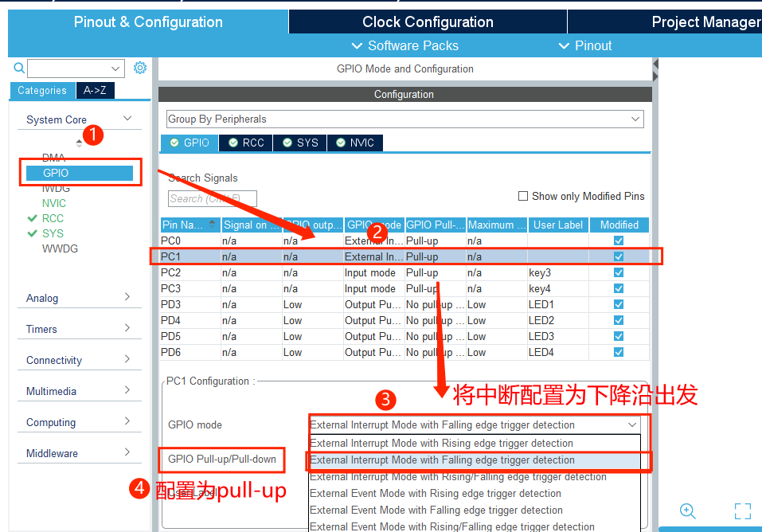This screenshot has height=532, width=762.
Task: Toggle the Modified checkbox for PD5 LED3
Action: click(x=619, y=337)
